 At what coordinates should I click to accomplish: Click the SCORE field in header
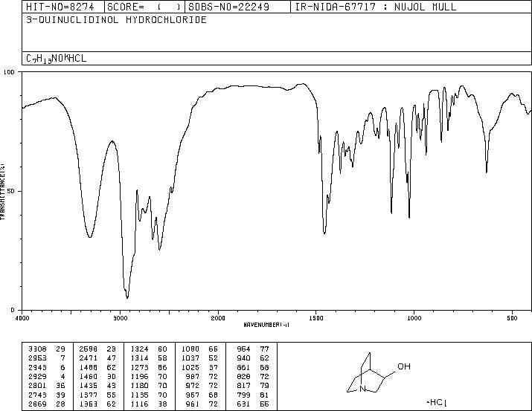point(144,7)
